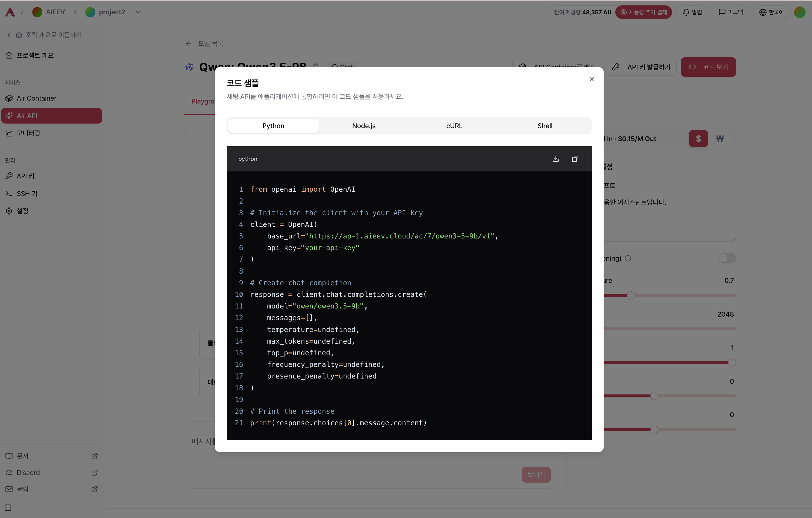Click external link icon next to 문서
Viewport: 812px width, 518px height.
tap(95, 456)
